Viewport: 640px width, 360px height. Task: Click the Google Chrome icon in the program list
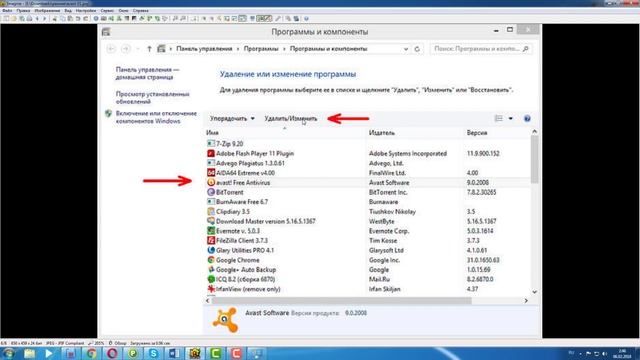coord(211,260)
